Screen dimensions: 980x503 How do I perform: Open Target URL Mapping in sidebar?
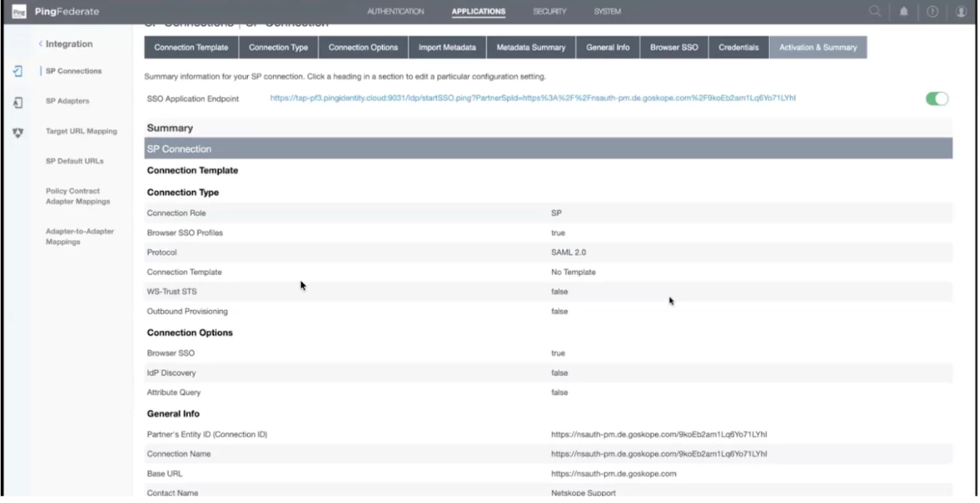point(81,132)
